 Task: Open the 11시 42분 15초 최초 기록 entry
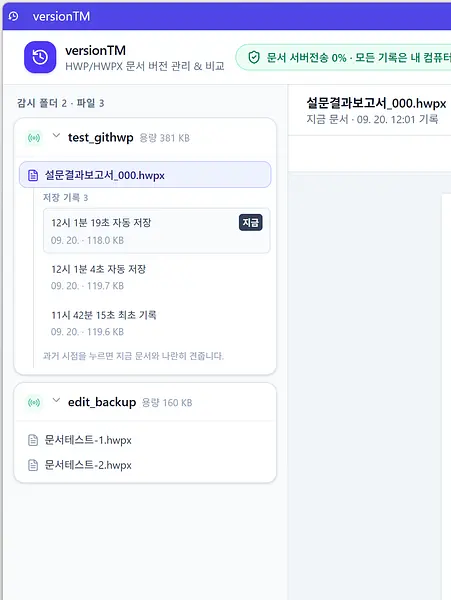pos(156,323)
